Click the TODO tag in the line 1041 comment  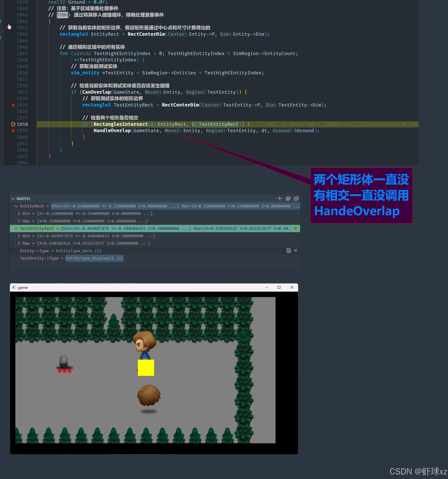point(62,15)
